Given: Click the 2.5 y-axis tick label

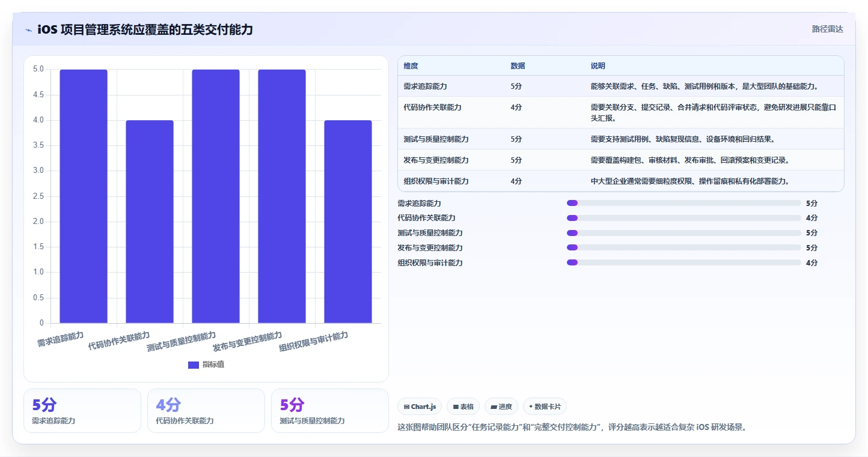Looking at the screenshot, I should click(38, 196).
